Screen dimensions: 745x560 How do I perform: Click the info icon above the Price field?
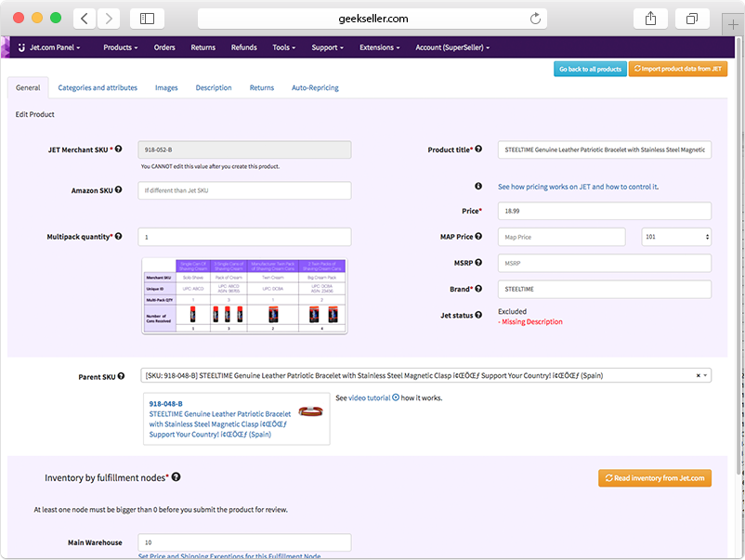(x=477, y=186)
